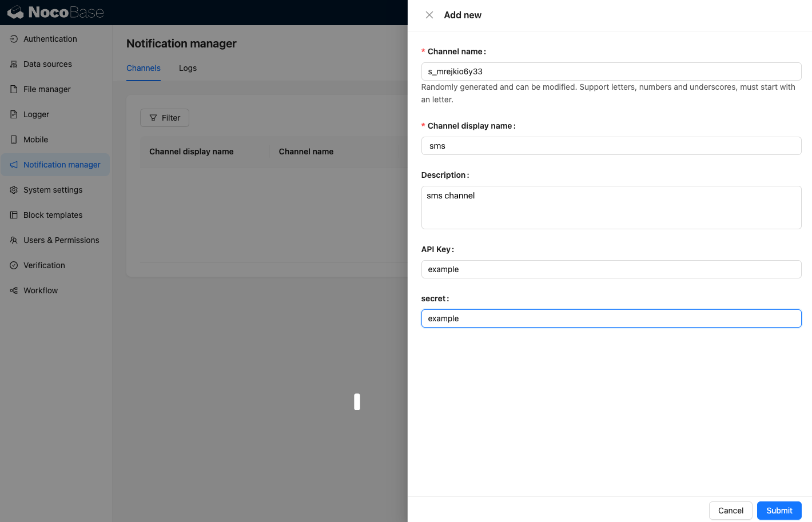Cancel the new channel form

pyautogui.click(x=730, y=511)
